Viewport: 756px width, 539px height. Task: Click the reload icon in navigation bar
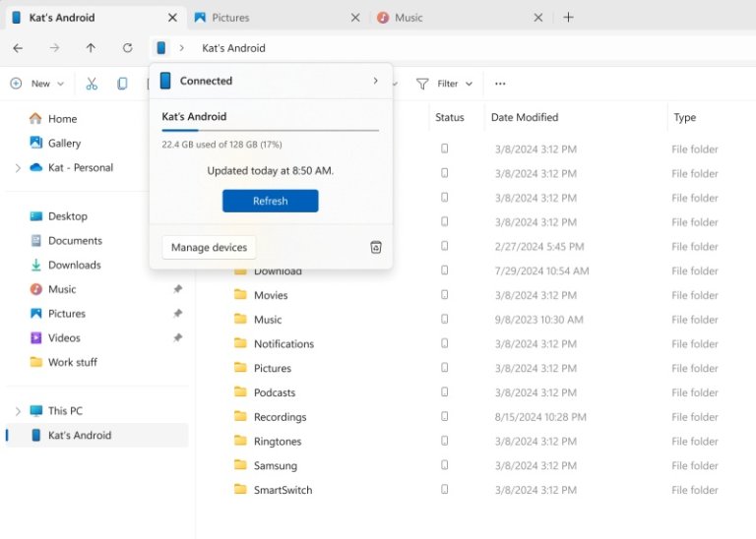click(x=127, y=48)
